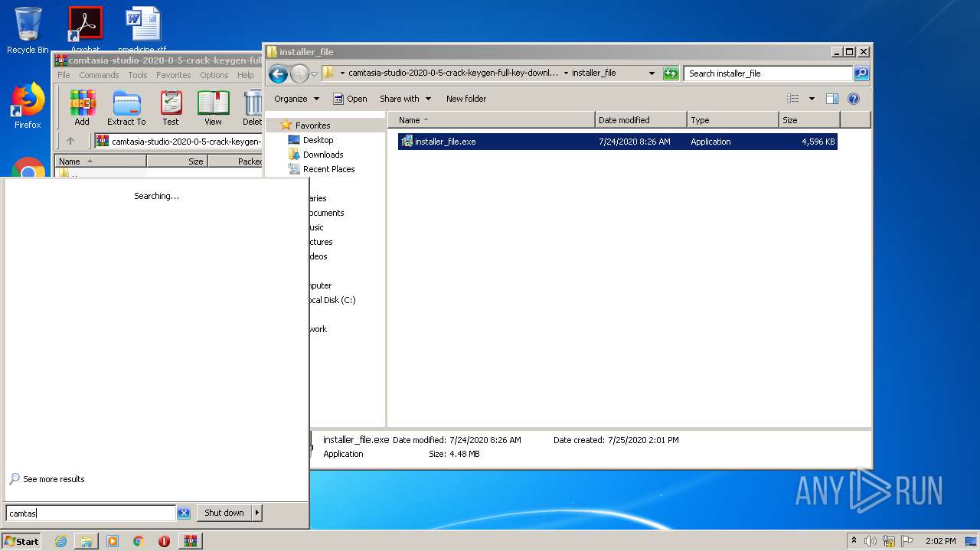This screenshot has height=551, width=980.
Task: Select Recent Places in navigation pane
Action: (328, 169)
